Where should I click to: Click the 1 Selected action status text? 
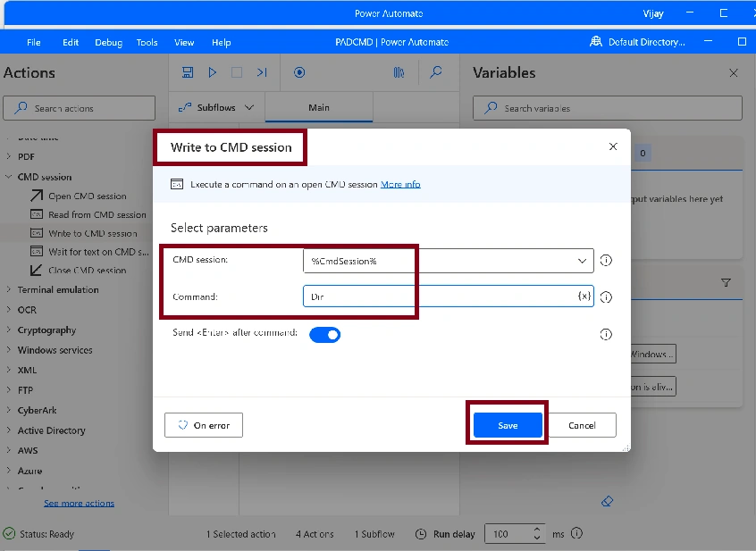pyautogui.click(x=241, y=534)
